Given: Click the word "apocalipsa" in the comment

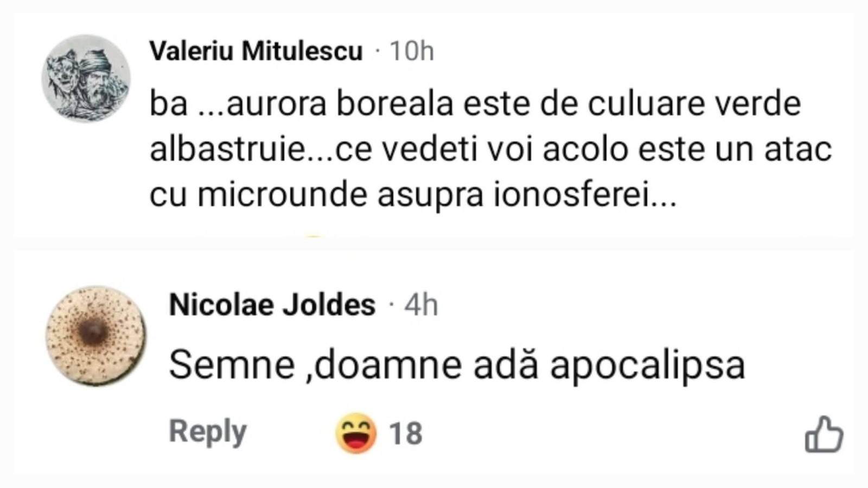Looking at the screenshot, I should click(647, 365).
